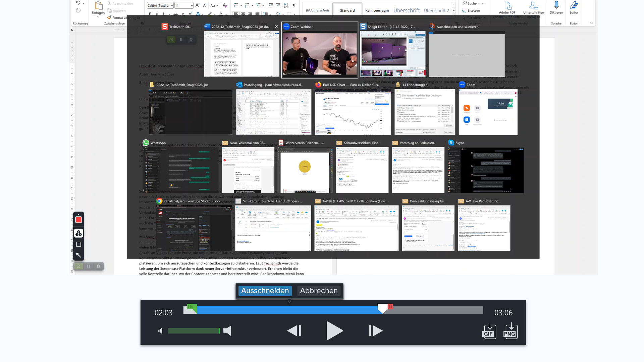
Task: Select the Kein Leerraum style
Action: 377,10
